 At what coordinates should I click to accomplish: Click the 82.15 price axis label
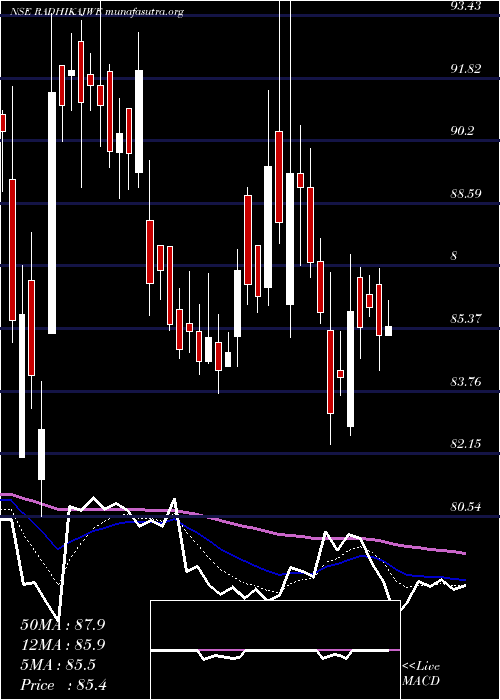(467, 444)
